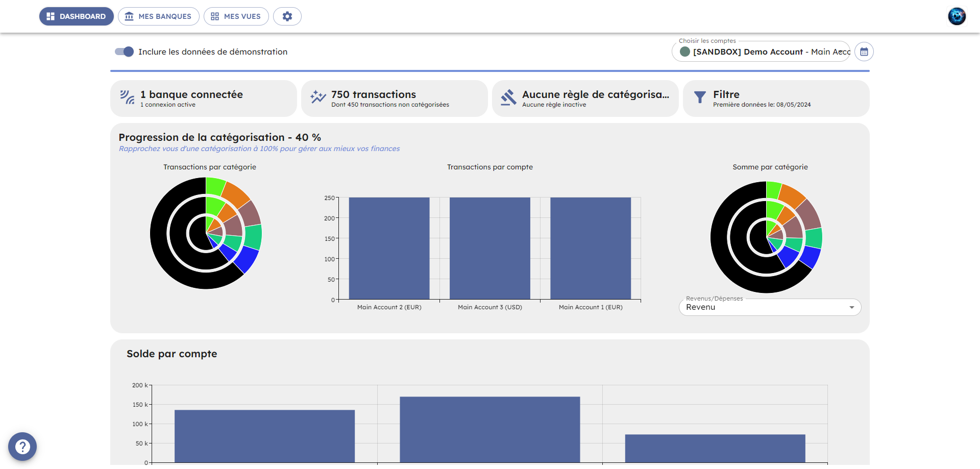
Task: Click the user avatar in the top-right corner
Action: click(957, 16)
